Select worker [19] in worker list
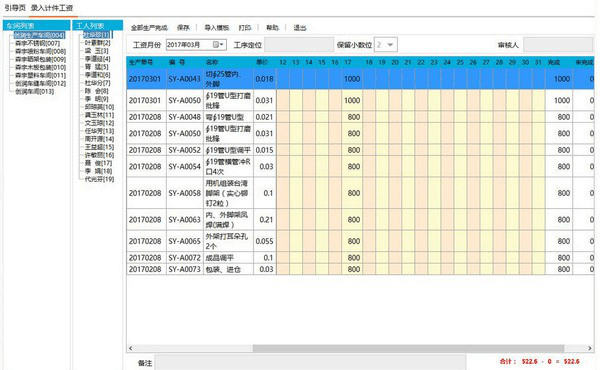 [x=99, y=179]
